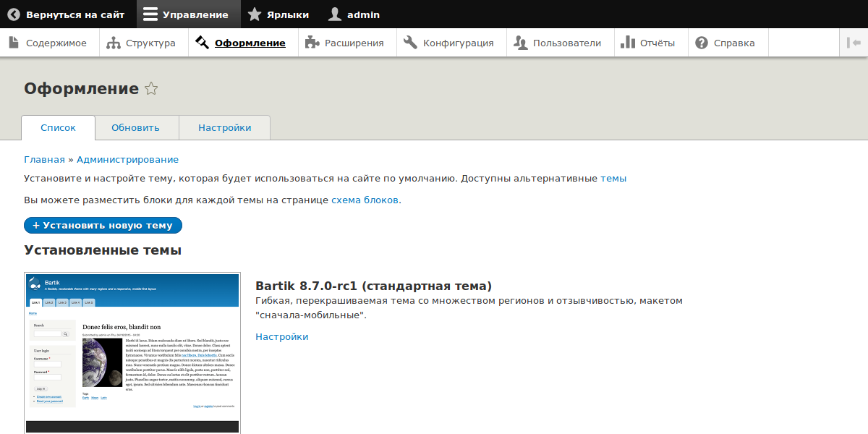Switch to the Список tab
Image resolution: width=868 pixels, height=434 pixels.
58,128
